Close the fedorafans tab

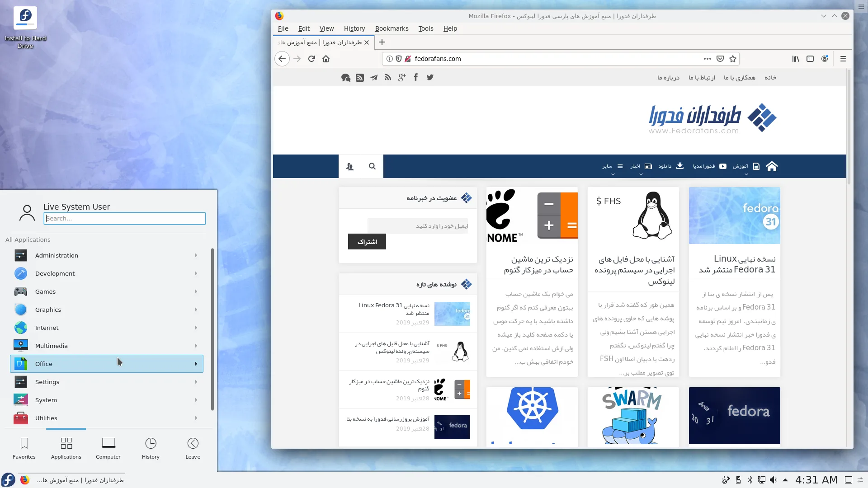pyautogui.click(x=367, y=42)
